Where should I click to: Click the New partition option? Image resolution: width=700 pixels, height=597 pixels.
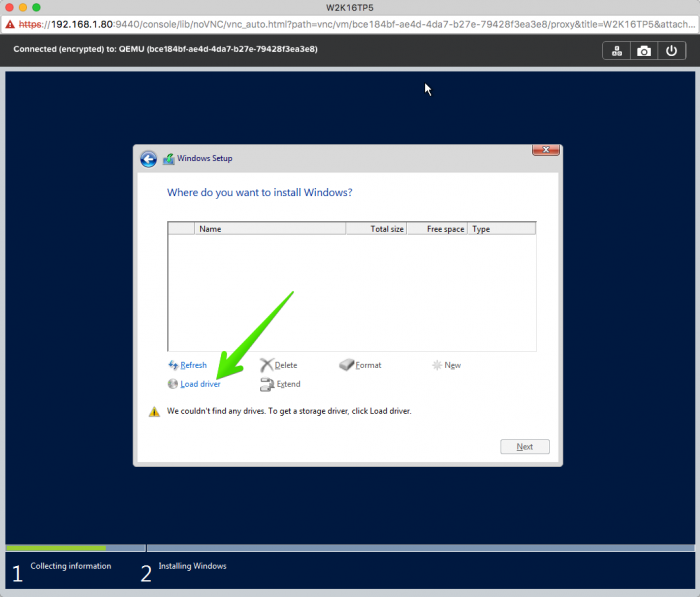[x=452, y=365]
